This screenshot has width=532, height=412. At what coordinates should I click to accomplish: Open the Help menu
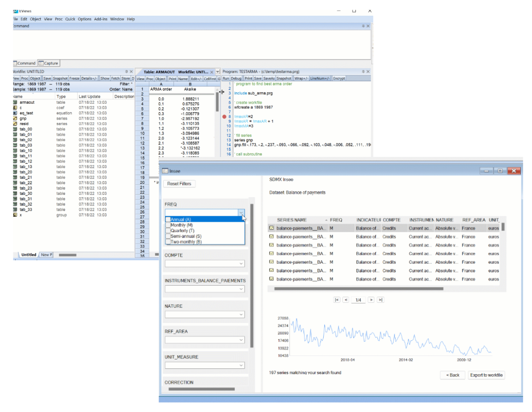pyautogui.click(x=131, y=19)
